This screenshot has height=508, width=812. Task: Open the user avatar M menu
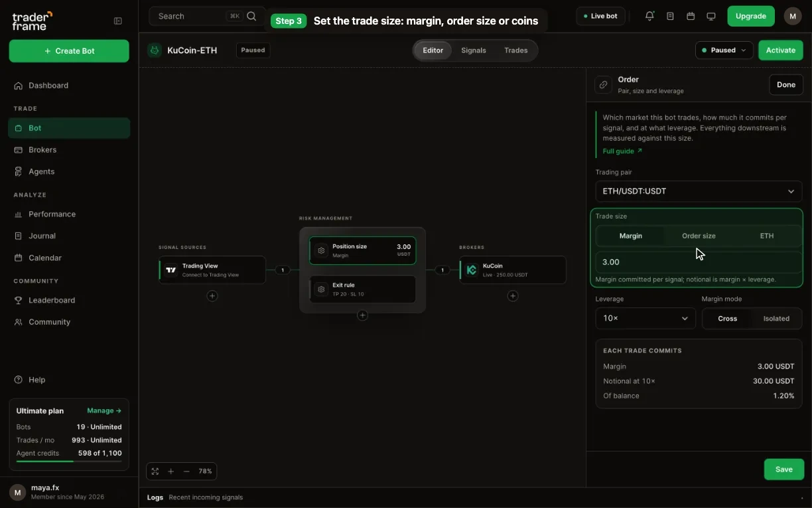pos(793,16)
